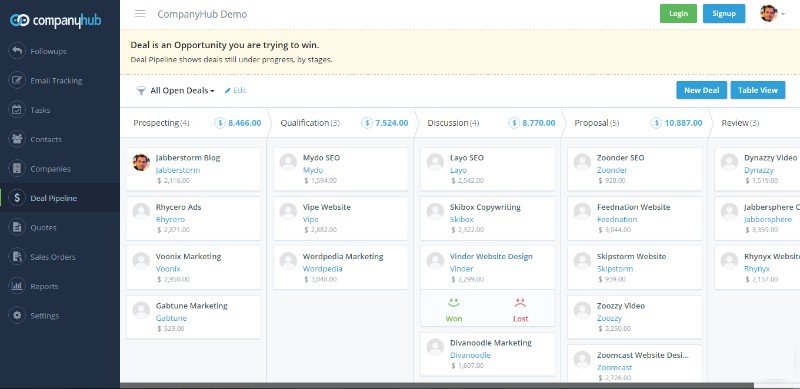800x389 pixels.
Task: Click the Edit pencil icon
Action: 228,90
